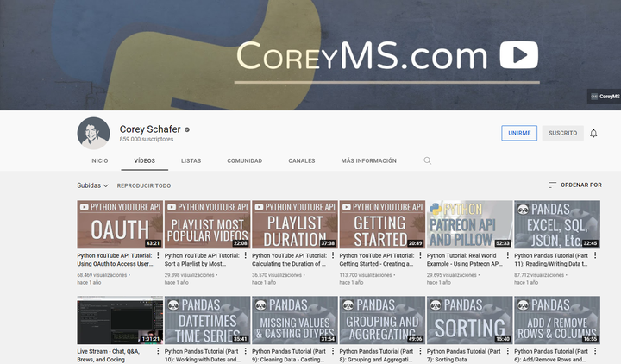Open the Playlist Duration thumbnail
Screen dimensions: 621x364
(295, 224)
